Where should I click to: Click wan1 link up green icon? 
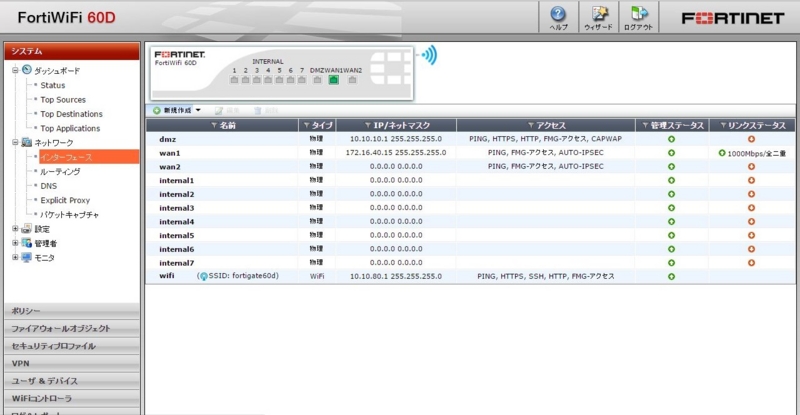pos(721,153)
